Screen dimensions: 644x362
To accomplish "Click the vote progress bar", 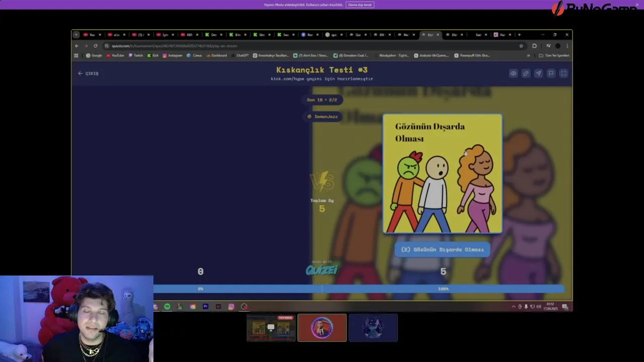I will click(359, 289).
